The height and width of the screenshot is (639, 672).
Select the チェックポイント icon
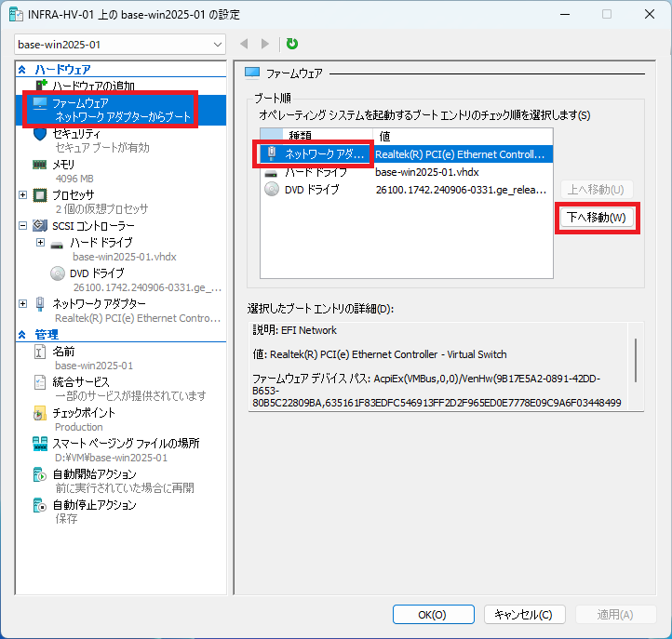click(x=39, y=413)
